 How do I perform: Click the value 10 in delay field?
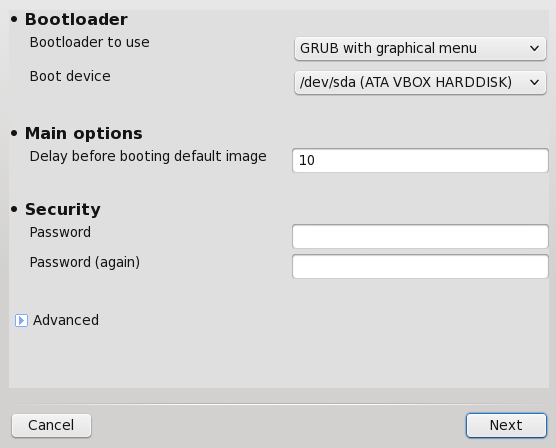tap(307, 160)
